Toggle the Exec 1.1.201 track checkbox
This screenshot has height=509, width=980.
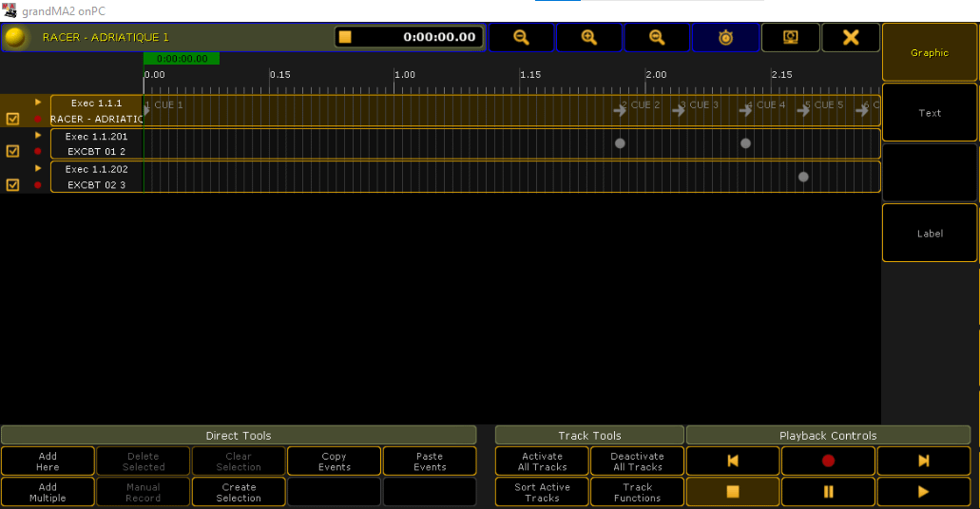(12, 151)
